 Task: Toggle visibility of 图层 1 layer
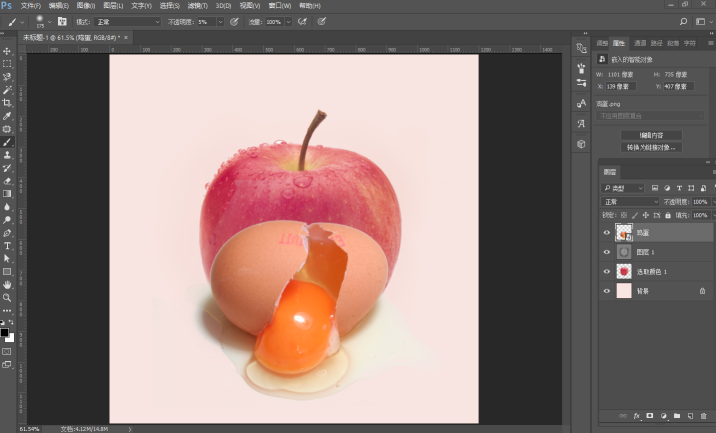(x=607, y=252)
